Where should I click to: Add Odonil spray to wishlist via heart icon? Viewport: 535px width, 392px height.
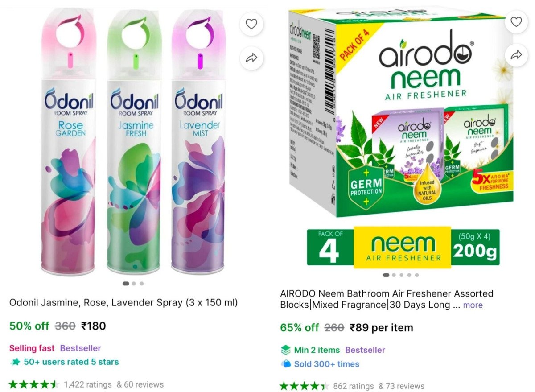click(x=252, y=24)
